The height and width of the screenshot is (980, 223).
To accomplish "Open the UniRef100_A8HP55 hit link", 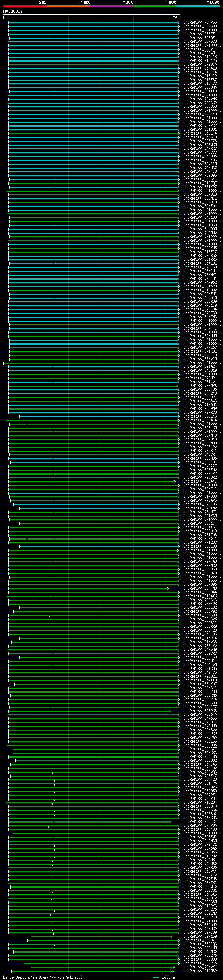I will click(200, 23).
